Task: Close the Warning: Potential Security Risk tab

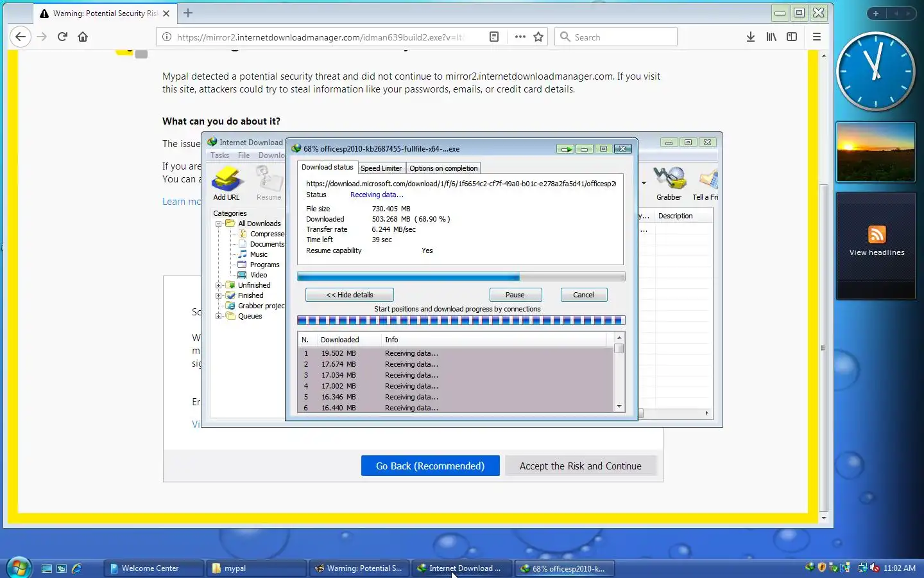Action: click(166, 13)
